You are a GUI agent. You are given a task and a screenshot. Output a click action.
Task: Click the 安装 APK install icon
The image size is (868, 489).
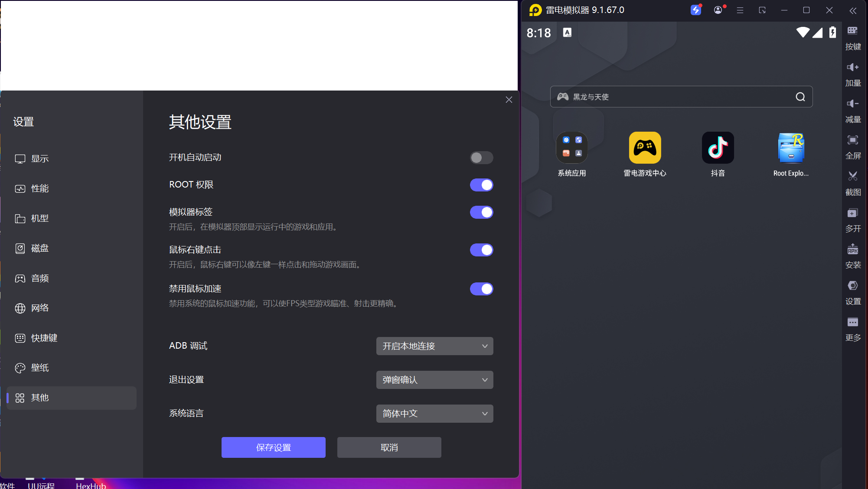(852, 249)
